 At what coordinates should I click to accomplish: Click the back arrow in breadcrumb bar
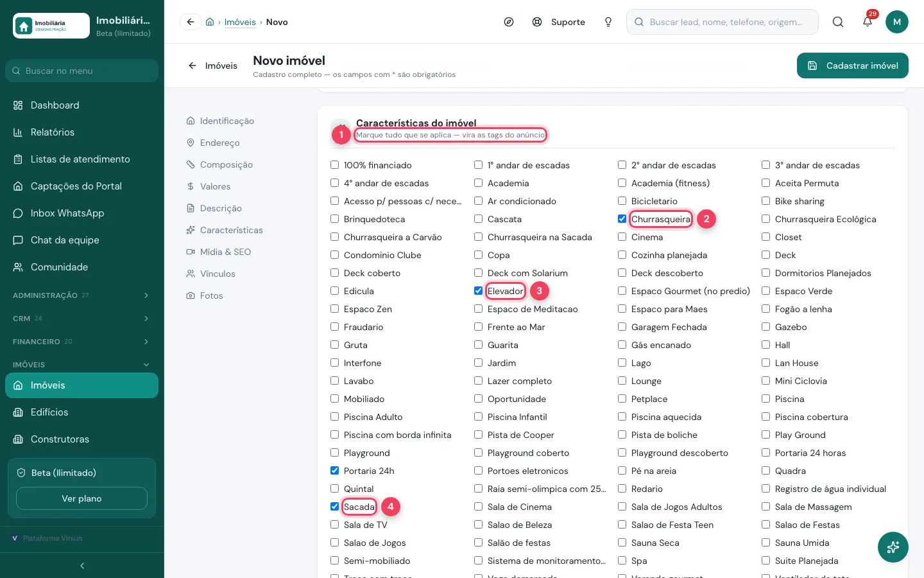pyautogui.click(x=191, y=22)
